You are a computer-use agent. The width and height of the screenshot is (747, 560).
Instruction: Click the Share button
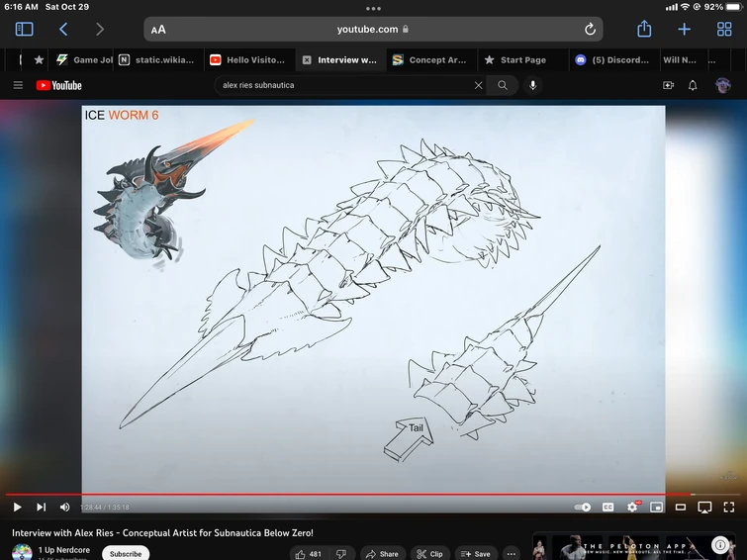(382, 554)
